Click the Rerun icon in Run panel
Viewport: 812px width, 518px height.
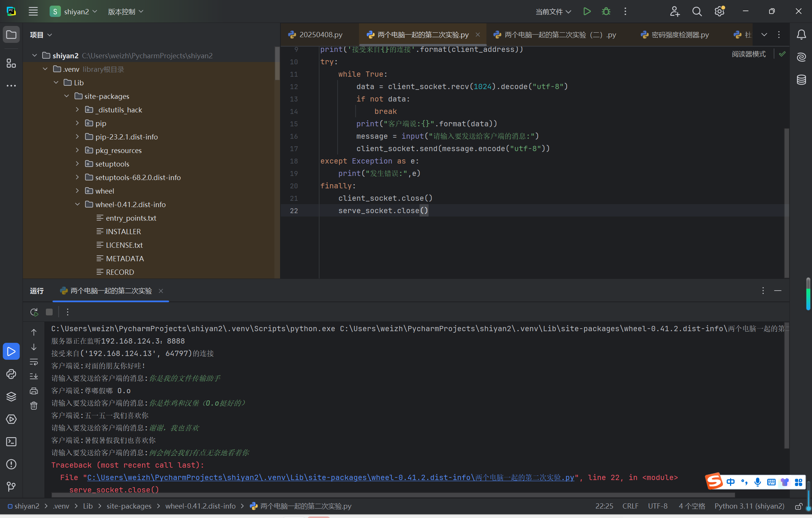point(34,312)
